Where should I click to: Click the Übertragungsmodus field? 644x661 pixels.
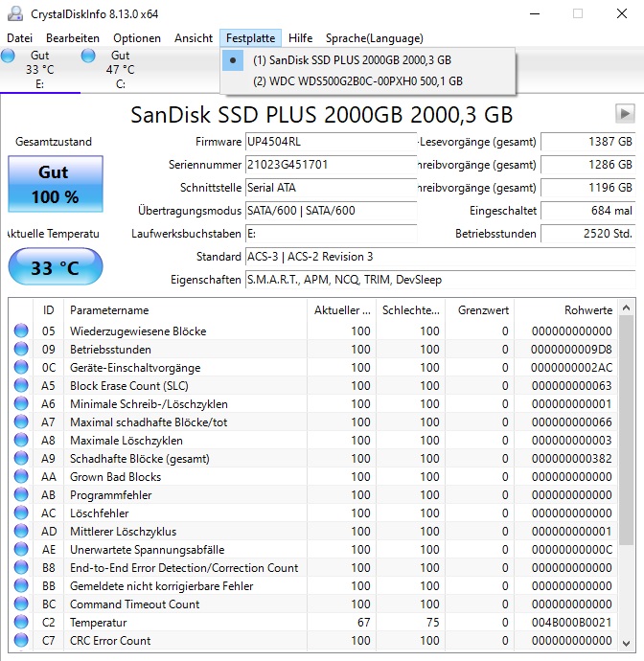[331, 211]
